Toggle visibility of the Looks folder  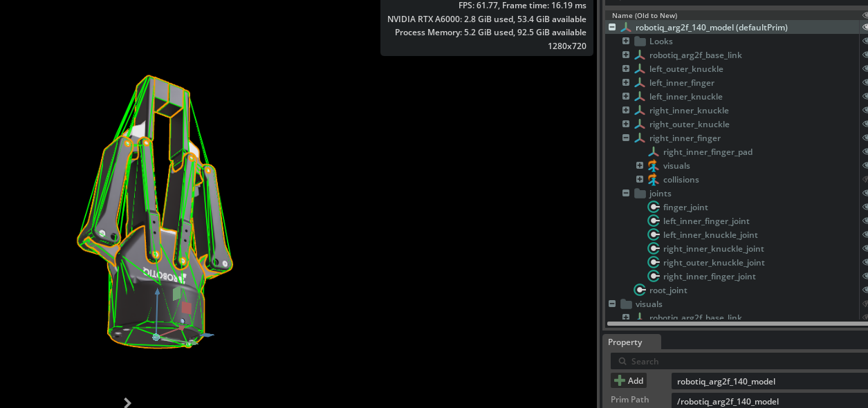[865, 41]
